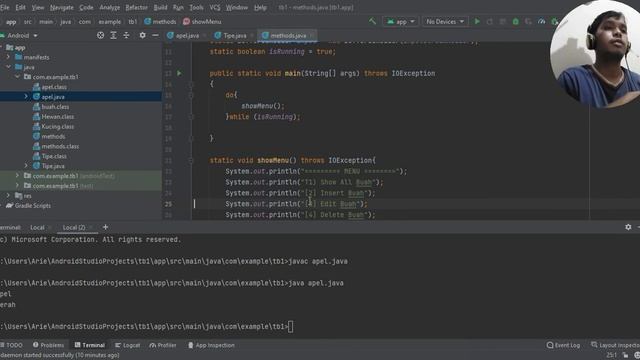Click the Debug app bug icon
The width and height of the screenshot is (640, 360).
[516, 21]
